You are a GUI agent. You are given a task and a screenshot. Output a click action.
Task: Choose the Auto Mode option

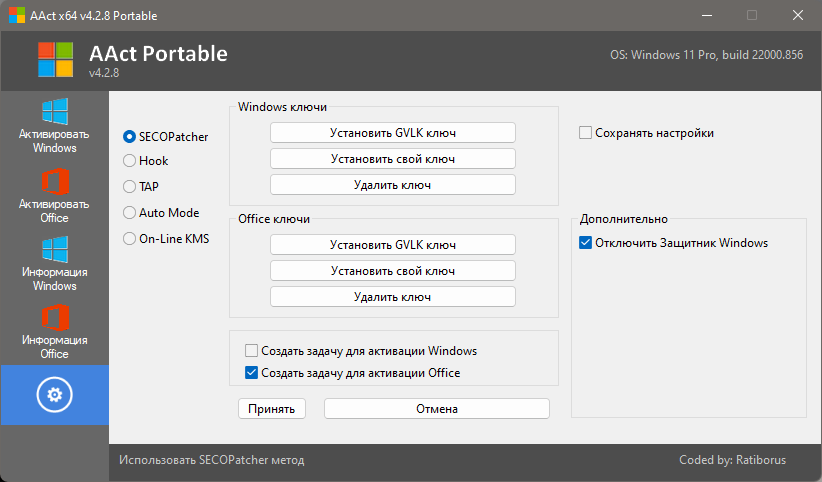click(129, 212)
